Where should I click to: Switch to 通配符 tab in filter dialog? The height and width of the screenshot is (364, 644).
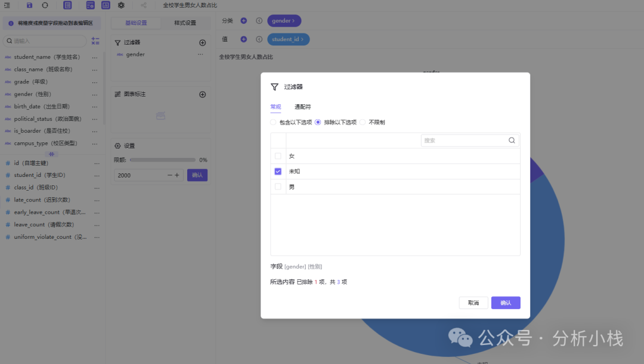pos(303,107)
